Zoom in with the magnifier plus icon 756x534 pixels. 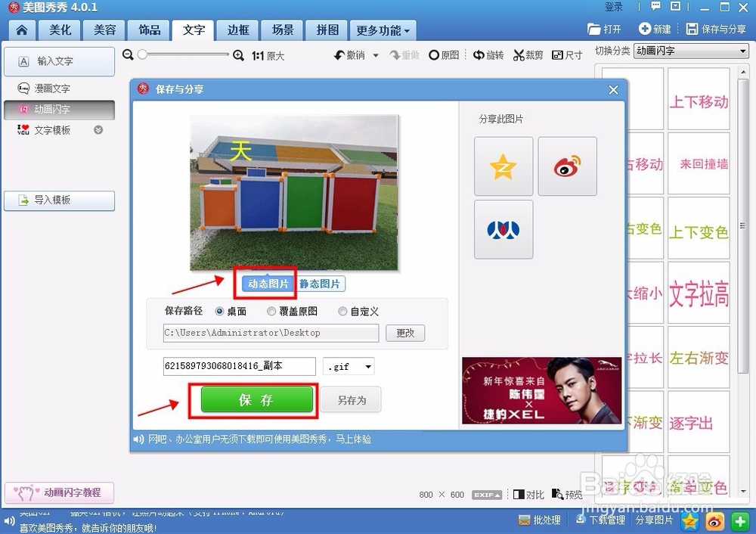(x=238, y=55)
